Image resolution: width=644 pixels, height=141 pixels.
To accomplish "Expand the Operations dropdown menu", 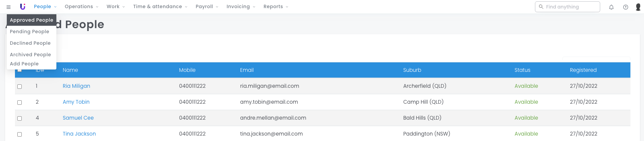I will [x=82, y=6].
